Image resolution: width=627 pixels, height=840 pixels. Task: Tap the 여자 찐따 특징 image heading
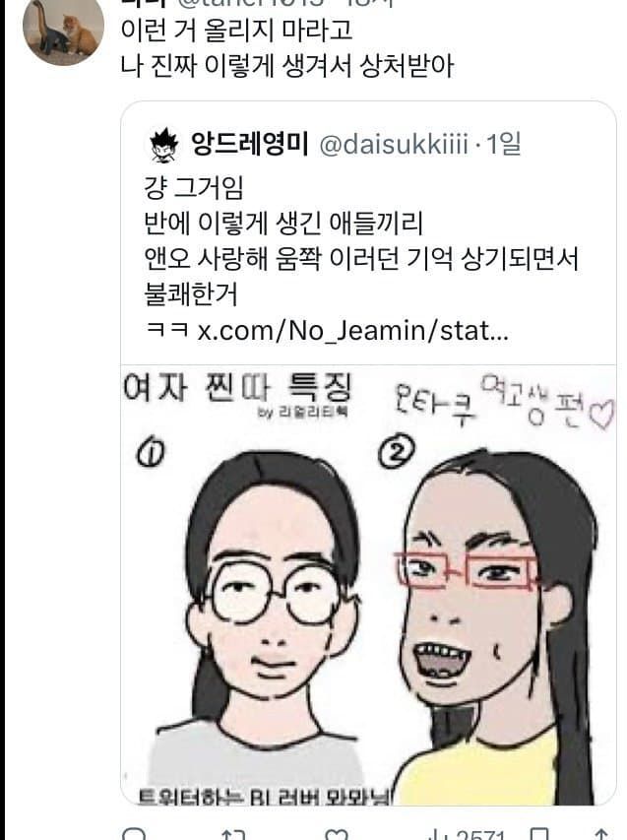pyautogui.click(x=237, y=387)
